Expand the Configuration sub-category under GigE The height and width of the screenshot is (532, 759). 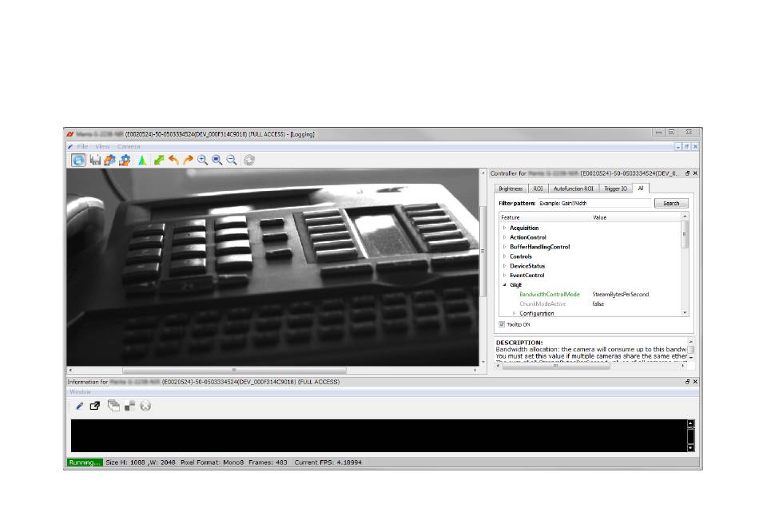pyautogui.click(x=514, y=314)
